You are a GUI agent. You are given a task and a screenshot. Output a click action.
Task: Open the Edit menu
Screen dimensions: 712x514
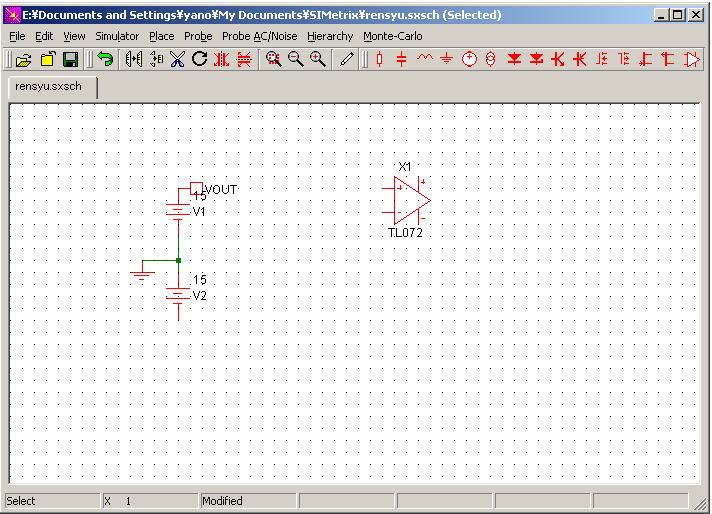click(x=44, y=36)
